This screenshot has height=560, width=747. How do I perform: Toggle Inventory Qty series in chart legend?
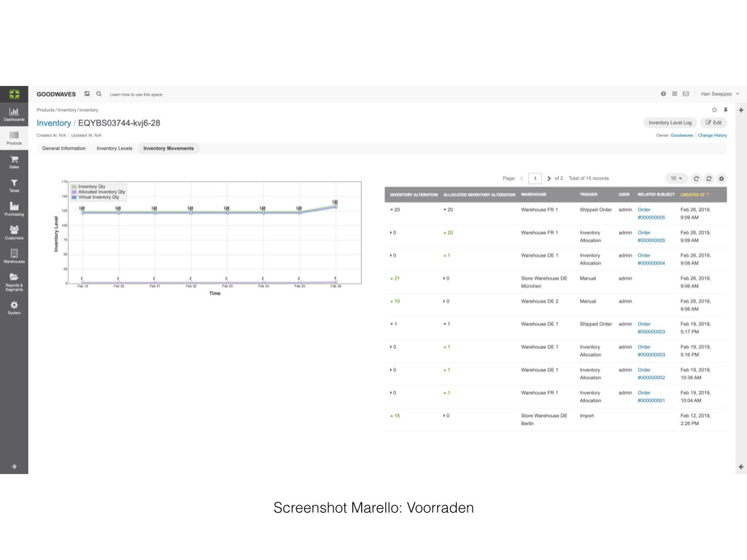pyautogui.click(x=91, y=186)
